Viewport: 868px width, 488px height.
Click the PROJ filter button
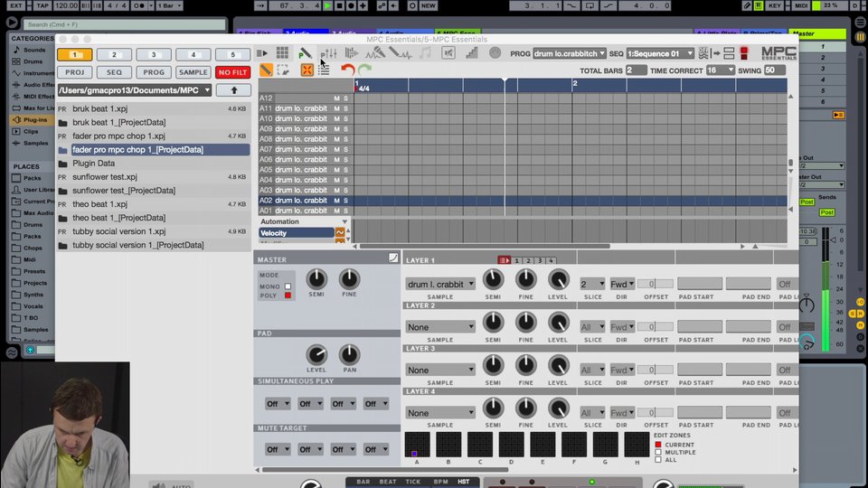(x=75, y=72)
